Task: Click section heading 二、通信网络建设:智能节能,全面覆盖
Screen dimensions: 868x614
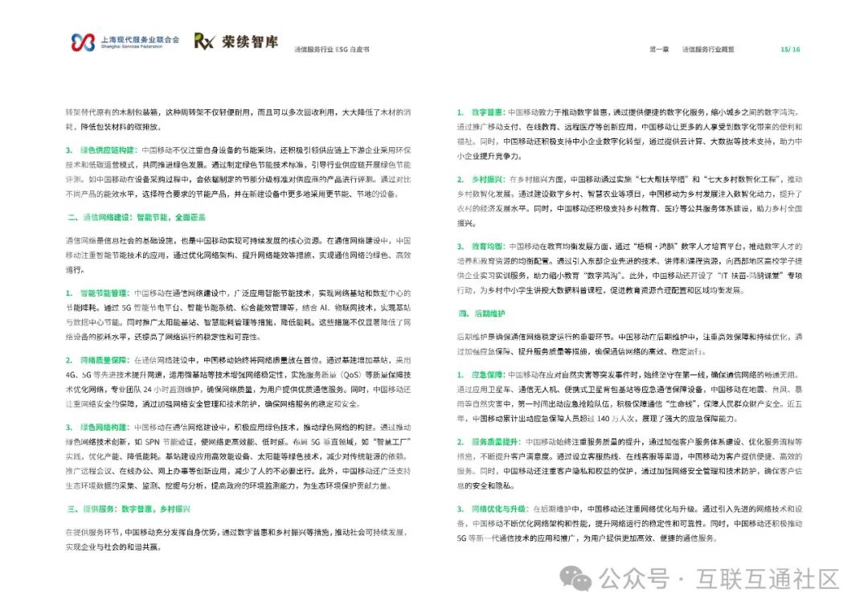Action: coord(136,217)
